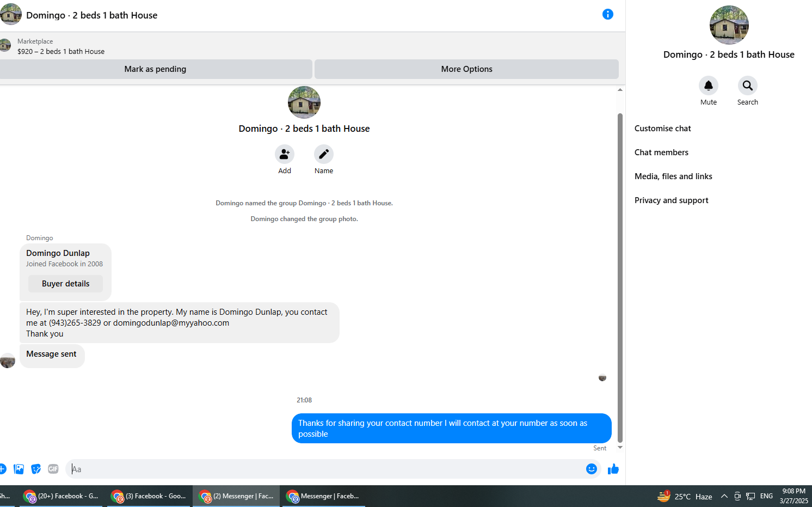This screenshot has width=812, height=507.
Task: Click Domingo's message about the property
Action: [x=180, y=323]
